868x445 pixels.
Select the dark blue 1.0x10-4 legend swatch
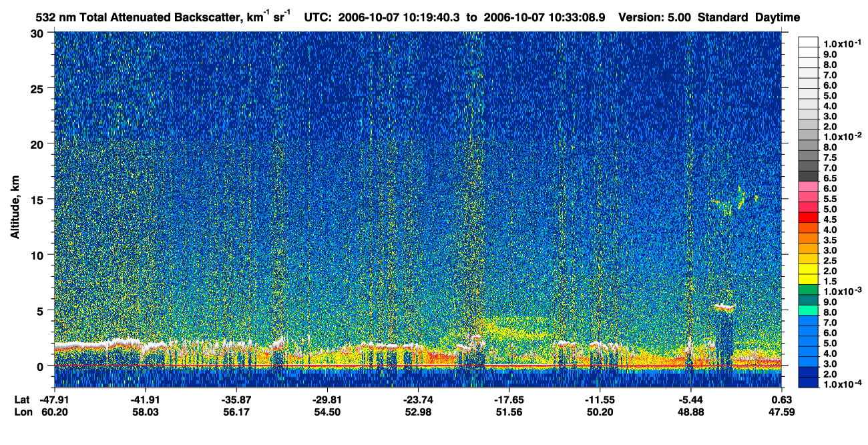(x=808, y=382)
